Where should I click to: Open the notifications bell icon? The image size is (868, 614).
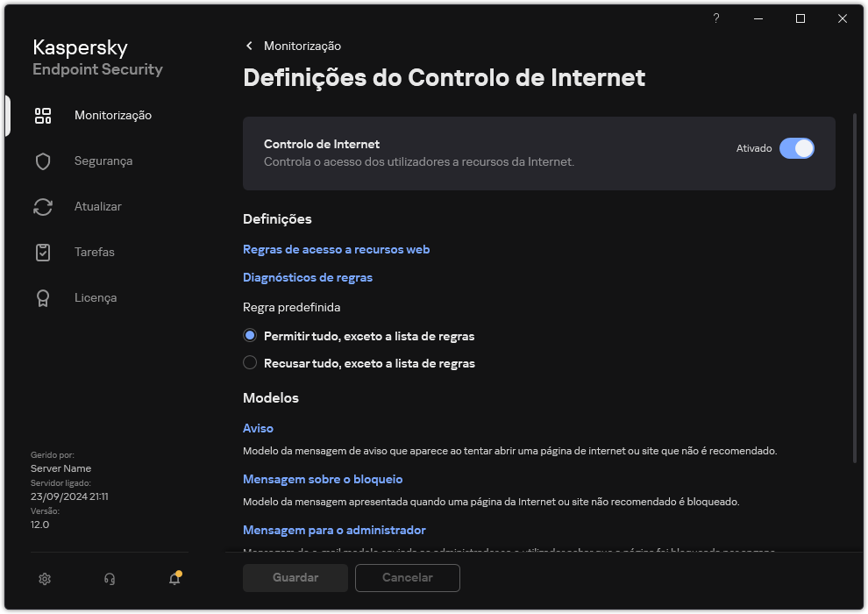(x=174, y=579)
